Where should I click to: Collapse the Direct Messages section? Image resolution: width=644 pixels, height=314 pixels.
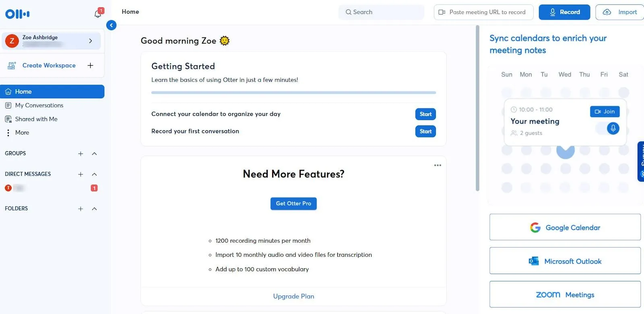(95, 174)
